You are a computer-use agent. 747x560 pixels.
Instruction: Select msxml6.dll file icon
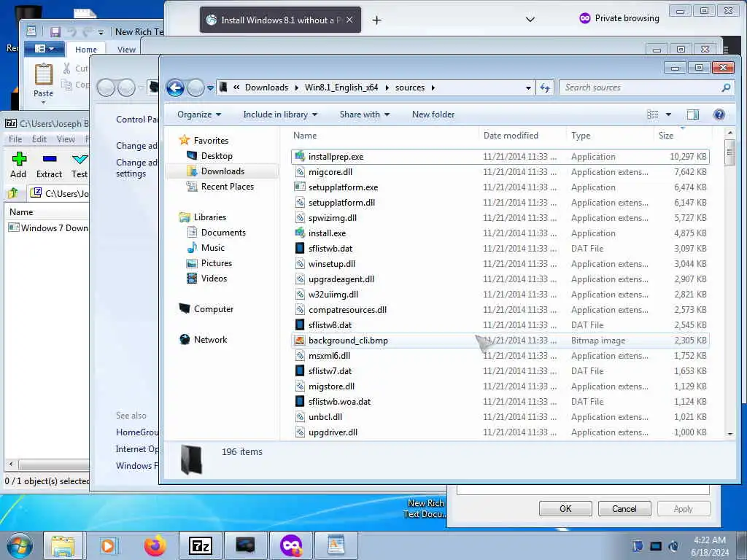point(300,355)
